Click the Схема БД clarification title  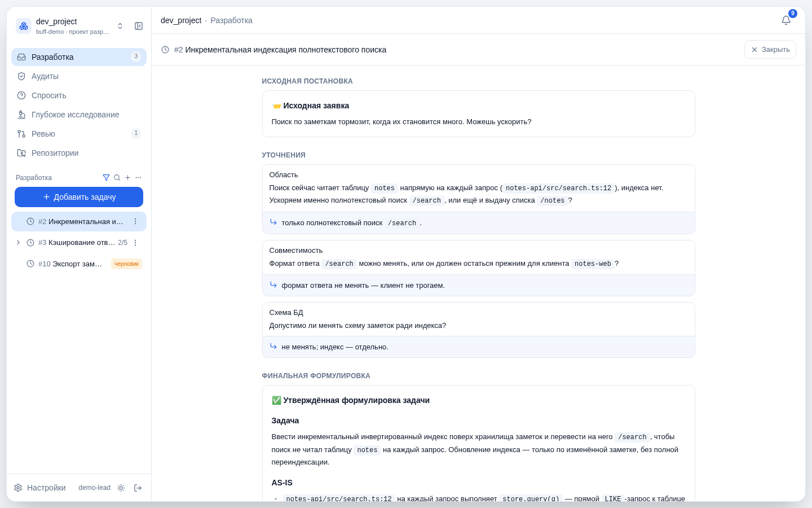[x=286, y=313]
